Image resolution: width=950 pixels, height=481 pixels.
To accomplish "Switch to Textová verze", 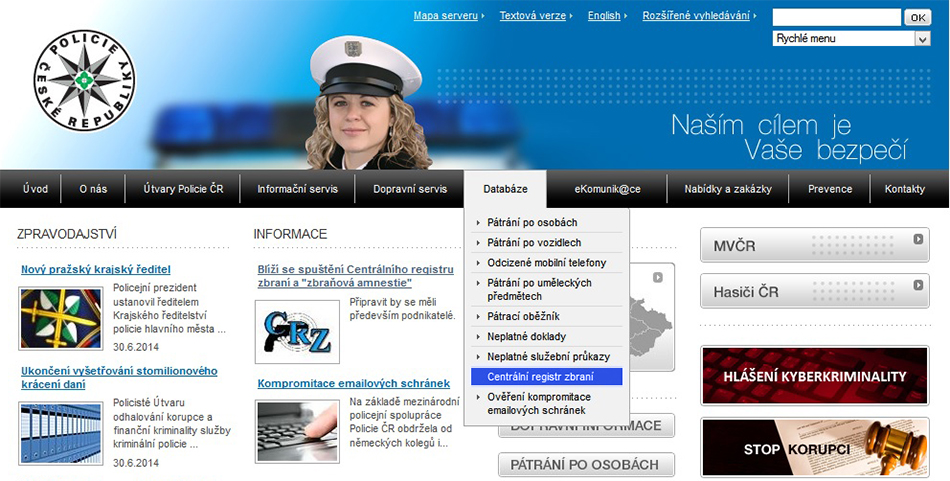I will coord(533,16).
